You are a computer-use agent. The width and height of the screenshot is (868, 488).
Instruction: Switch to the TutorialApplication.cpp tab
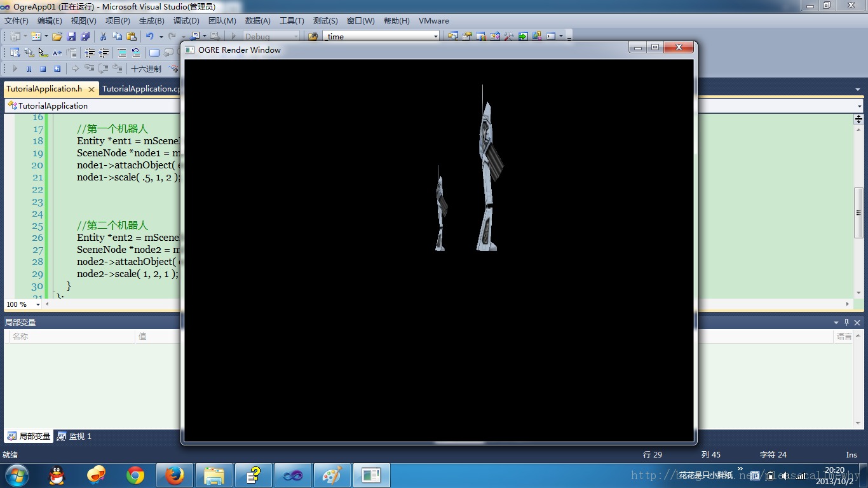pos(141,89)
